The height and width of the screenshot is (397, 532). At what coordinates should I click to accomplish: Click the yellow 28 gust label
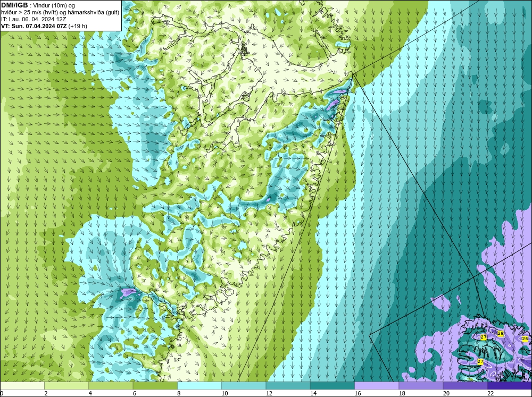(501, 334)
